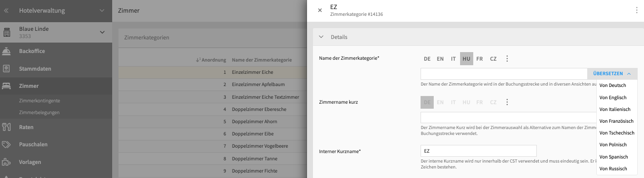The image size is (644, 178).
Task: Select row Einzelzimmer Eiche Textzimmer
Action: pos(213,97)
